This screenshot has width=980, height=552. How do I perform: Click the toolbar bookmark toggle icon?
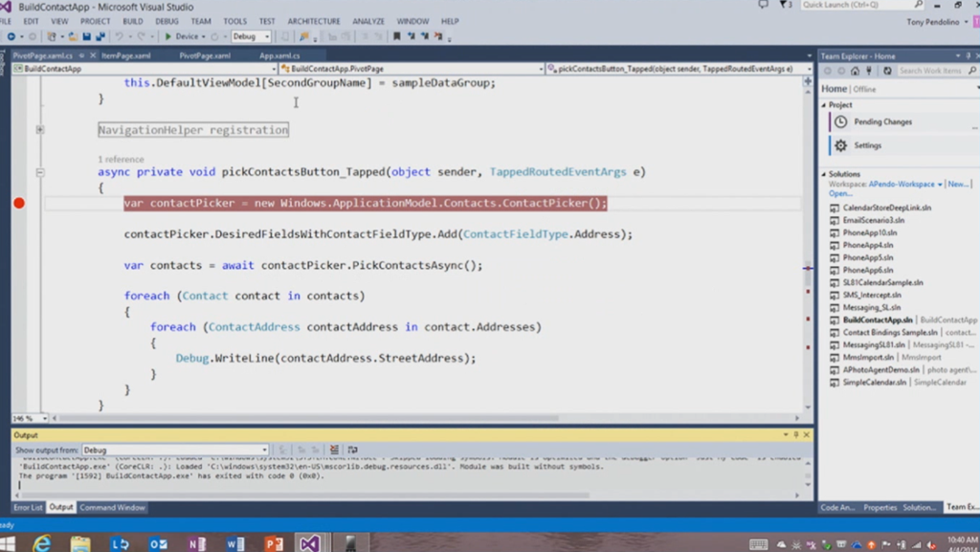point(396,37)
